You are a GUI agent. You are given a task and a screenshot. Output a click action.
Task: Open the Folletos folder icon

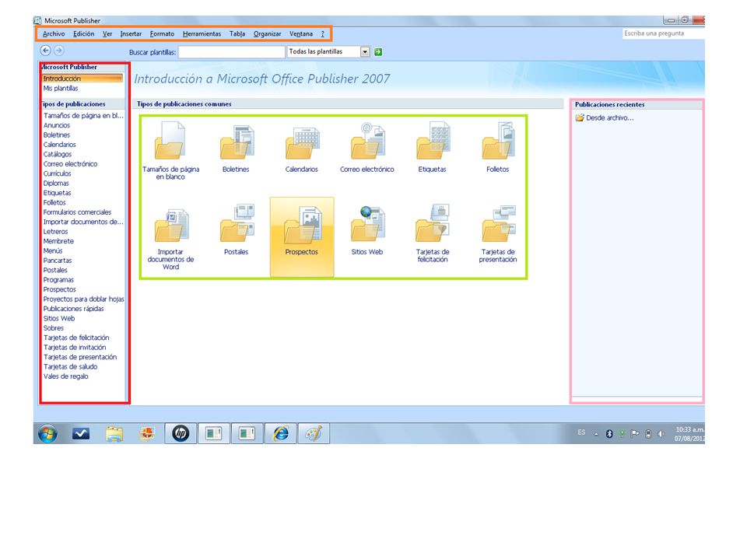498,141
